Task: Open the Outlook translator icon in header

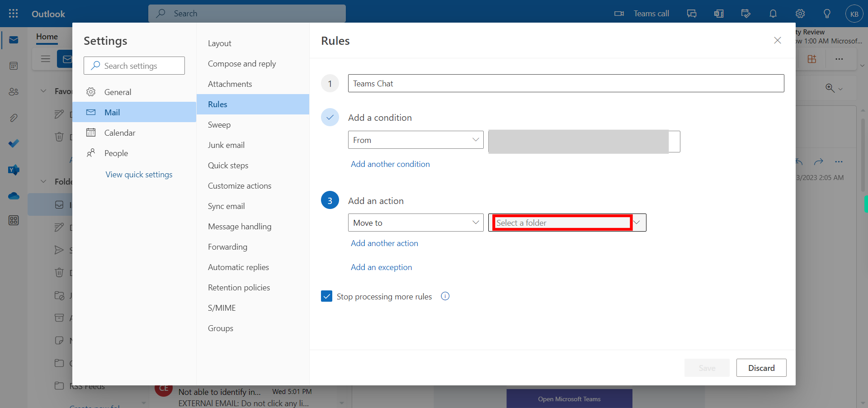Action: click(x=719, y=14)
